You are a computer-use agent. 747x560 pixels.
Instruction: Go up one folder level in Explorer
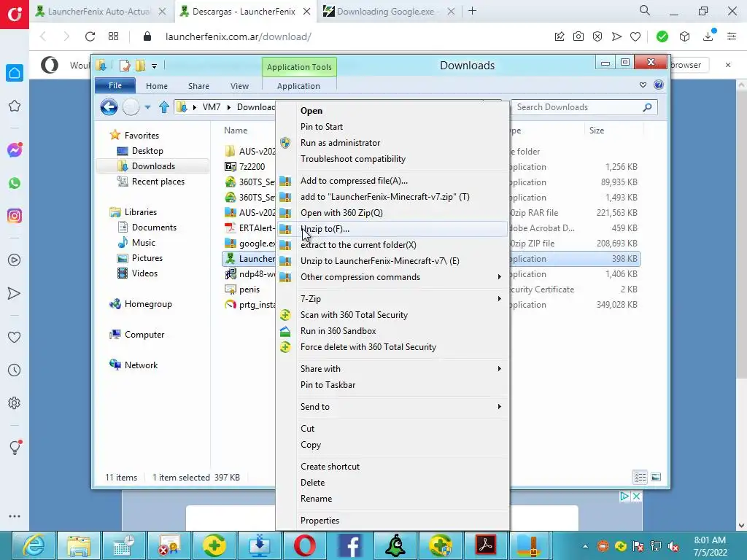[x=164, y=107]
